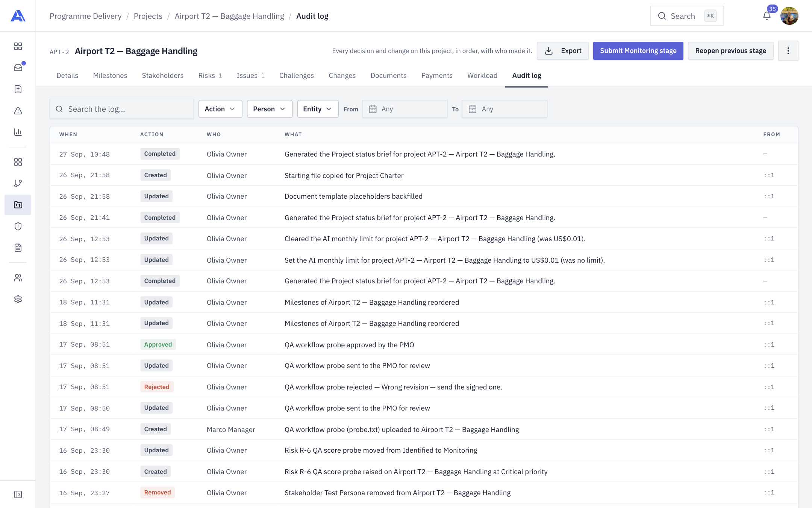Expand the Action filter dropdown
Viewport: 812px width, 508px height.
click(220, 109)
